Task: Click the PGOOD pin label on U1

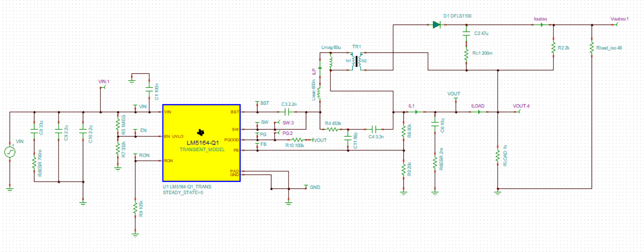Action: pyautogui.click(x=231, y=139)
